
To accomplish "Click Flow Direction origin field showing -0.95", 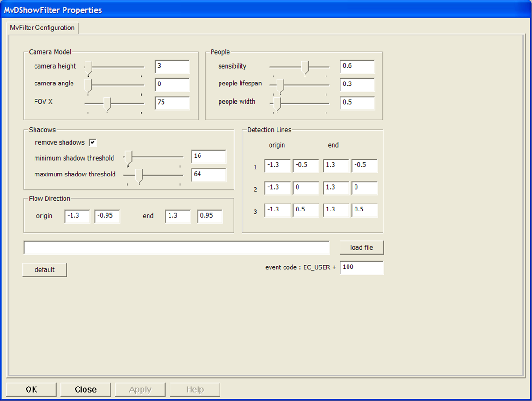I will pos(107,216).
